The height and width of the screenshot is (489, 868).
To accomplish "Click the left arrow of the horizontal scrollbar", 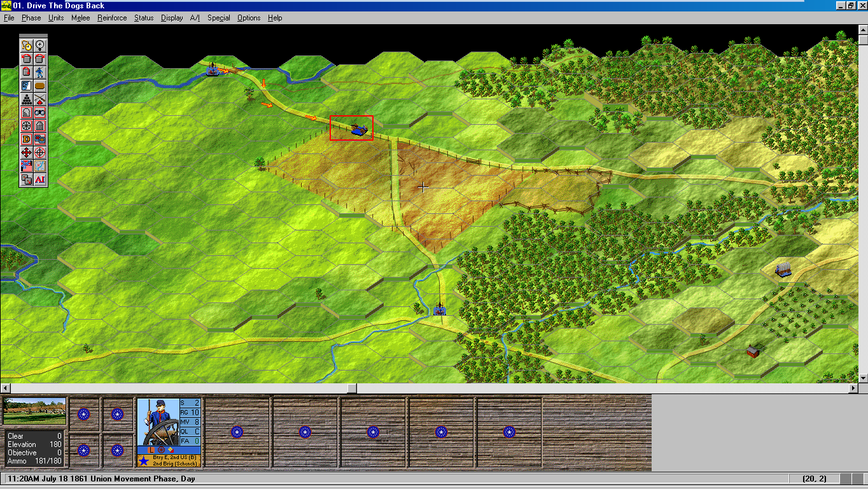I will coord(5,388).
